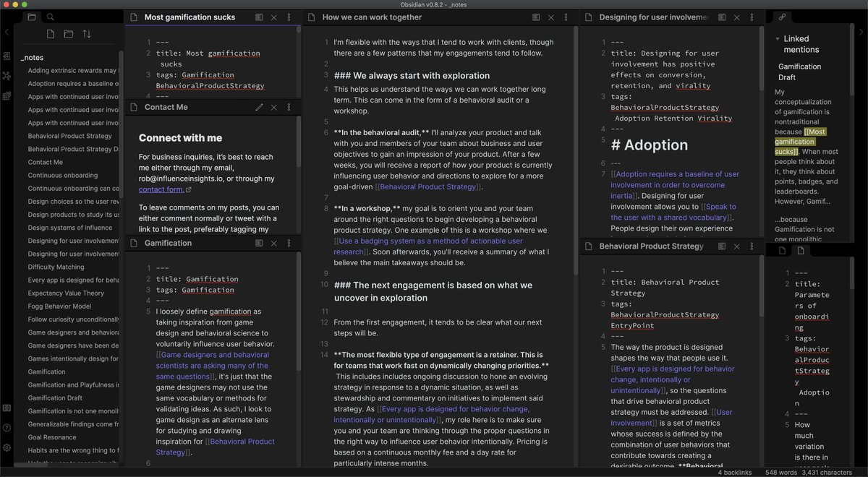Click Speak to the user link
Screen dimensions: 868x477
point(673,212)
